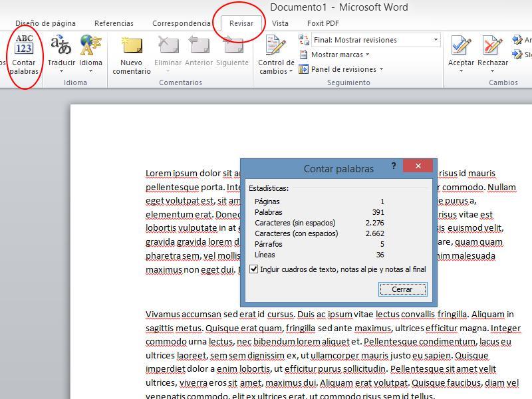Click the Control de cambios icon

(x=276, y=45)
